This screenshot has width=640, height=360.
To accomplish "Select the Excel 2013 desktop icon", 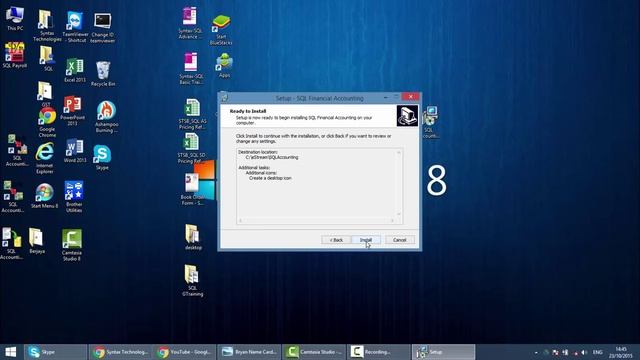I will tap(75, 70).
